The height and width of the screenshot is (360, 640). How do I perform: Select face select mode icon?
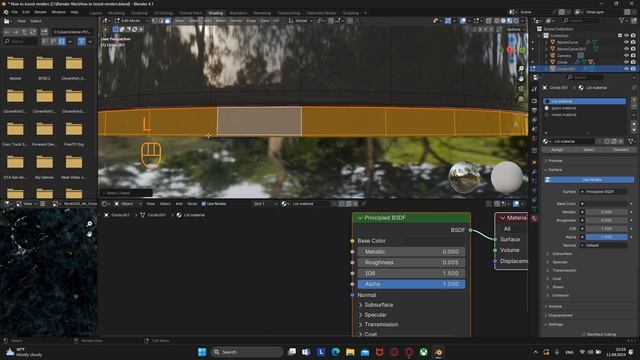point(168,20)
